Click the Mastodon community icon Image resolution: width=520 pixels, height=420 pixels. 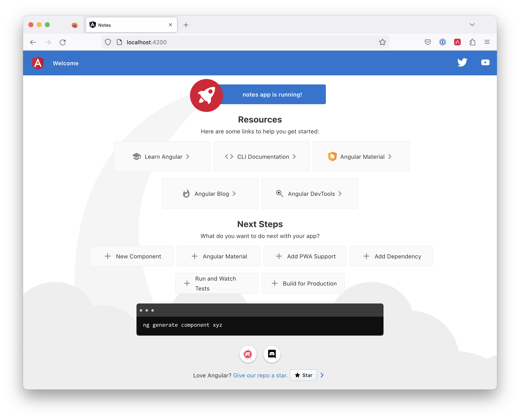248,354
